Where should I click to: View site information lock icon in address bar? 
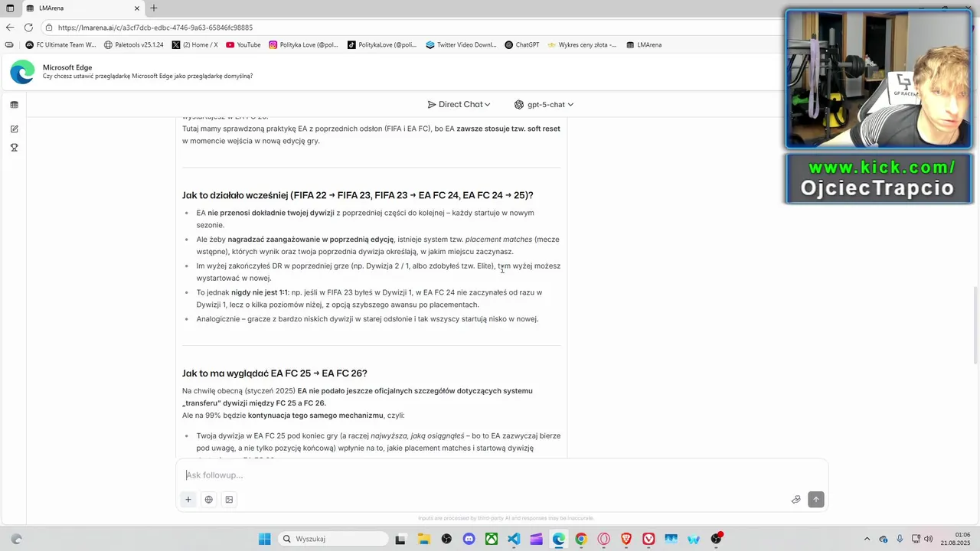[x=49, y=28]
